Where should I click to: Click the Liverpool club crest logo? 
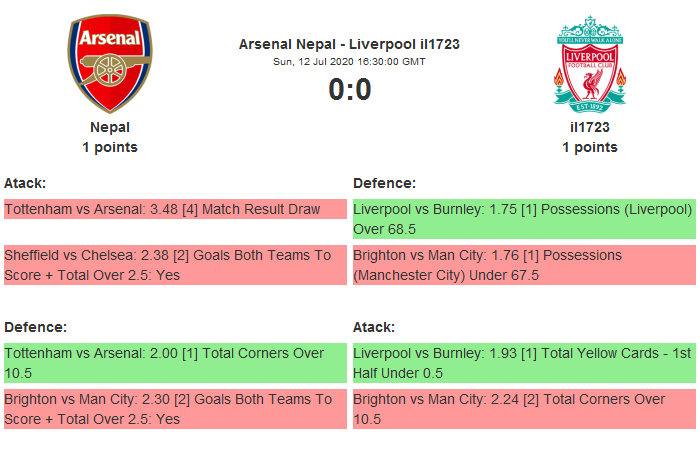(x=590, y=64)
